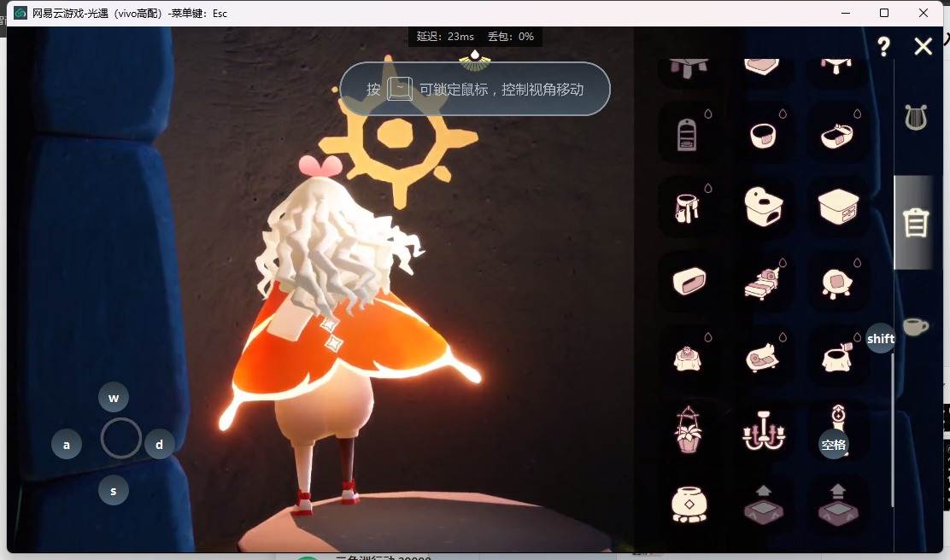Pick the chaise lounge sofa icon
Screen dimensions: 950x560
pyautogui.click(x=762, y=358)
